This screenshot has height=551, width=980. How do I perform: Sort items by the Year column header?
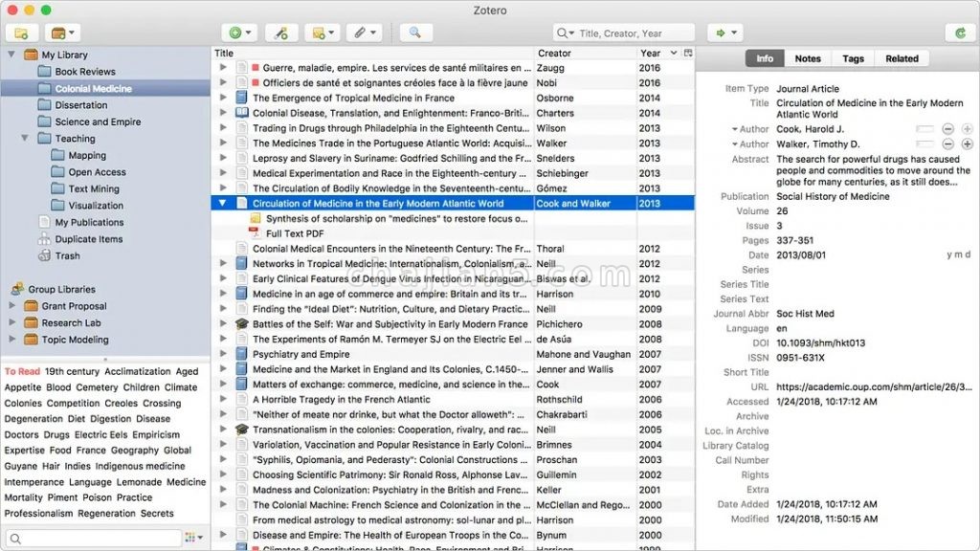coord(658,54)
